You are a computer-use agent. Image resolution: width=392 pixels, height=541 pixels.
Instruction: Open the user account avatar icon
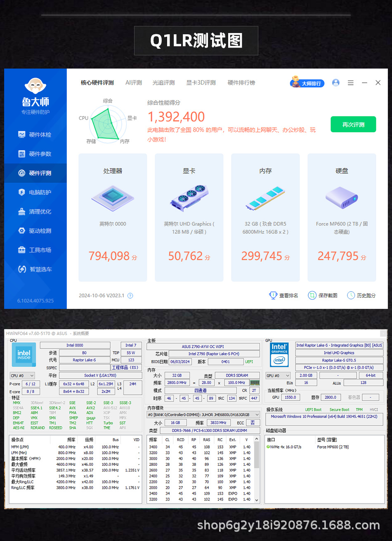click(336, 83)
